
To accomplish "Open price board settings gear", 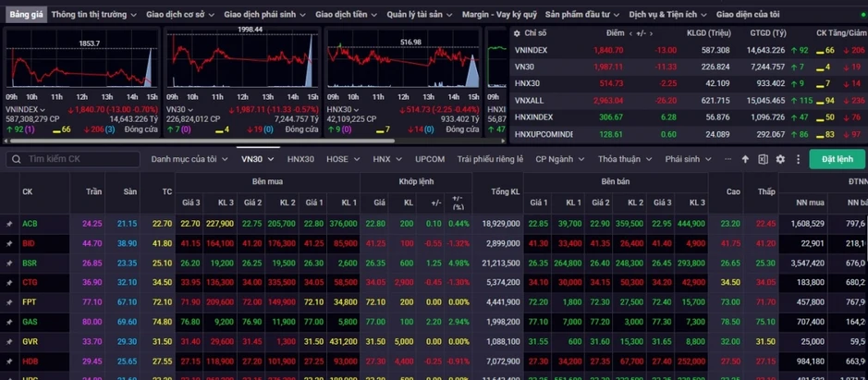I will 780,159.
